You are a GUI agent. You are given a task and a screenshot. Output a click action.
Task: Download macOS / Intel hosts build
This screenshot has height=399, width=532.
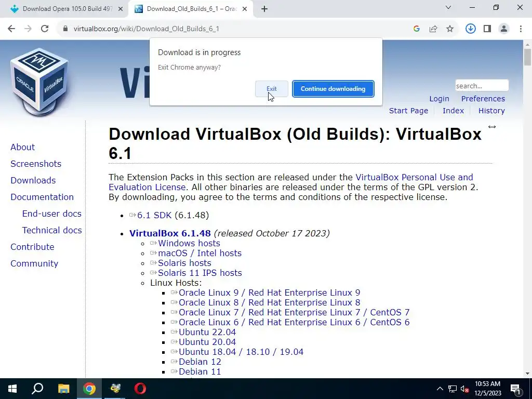pos(200,253)
